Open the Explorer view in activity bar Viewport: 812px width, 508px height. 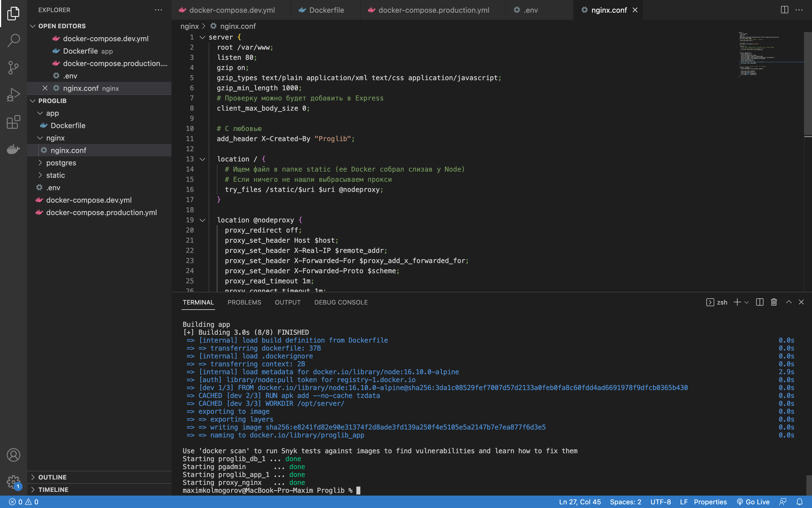pos(14,14)
